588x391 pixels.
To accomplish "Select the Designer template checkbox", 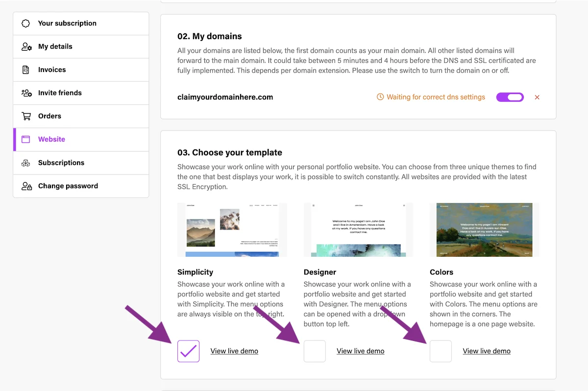I will point(315,351).
